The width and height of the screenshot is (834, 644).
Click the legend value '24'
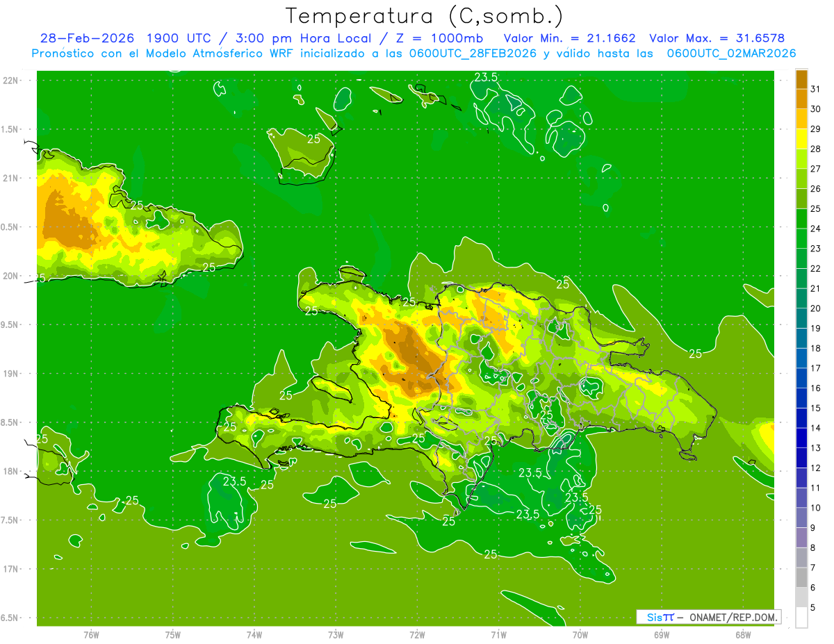[x=816, y=229]
